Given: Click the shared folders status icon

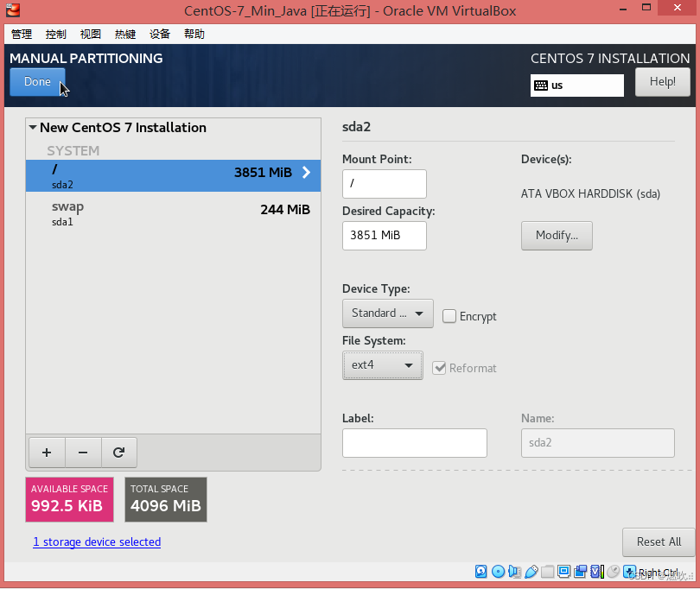Looking at the screenshot, I should pos(547,572).
